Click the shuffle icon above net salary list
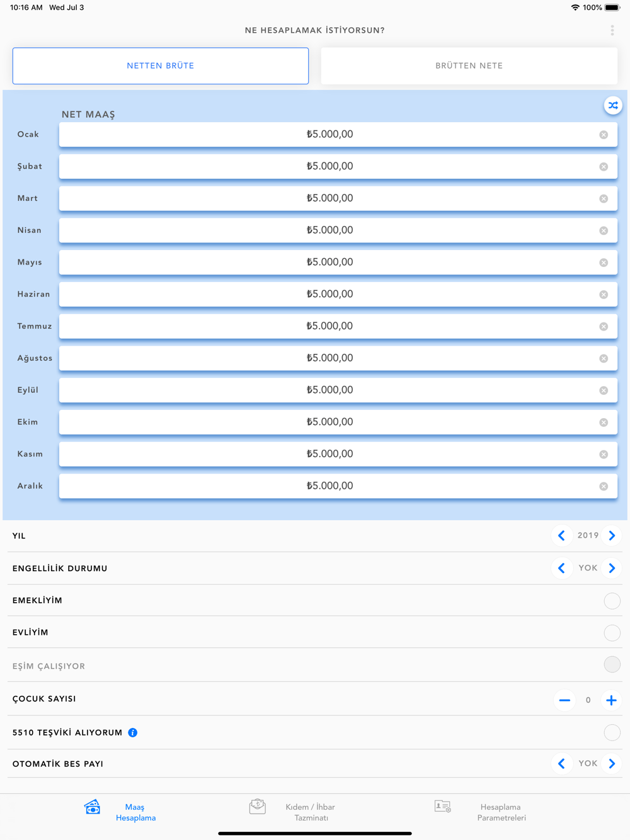 click(613, 105)
